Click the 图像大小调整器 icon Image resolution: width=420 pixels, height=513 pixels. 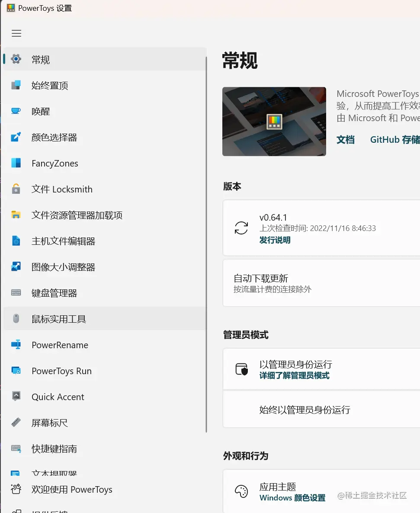[x=16, y=266]
